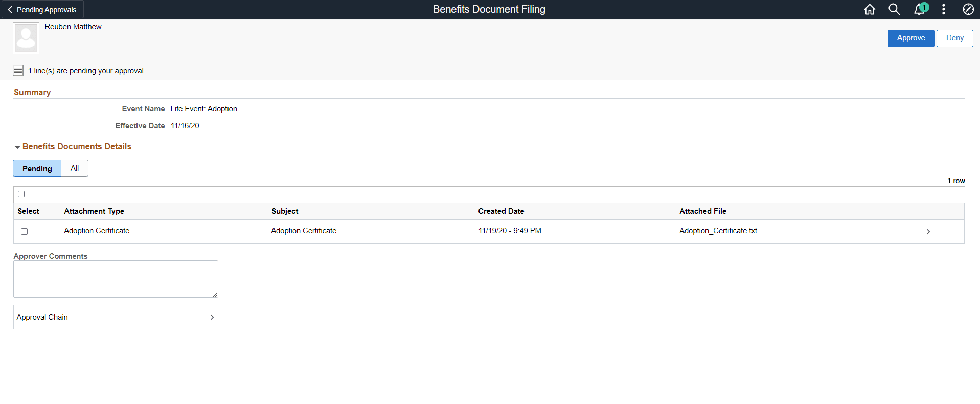980x404 pixels.
Task: View Reuben Matthew's profile photo placeholder
Action: click(26, 38)
